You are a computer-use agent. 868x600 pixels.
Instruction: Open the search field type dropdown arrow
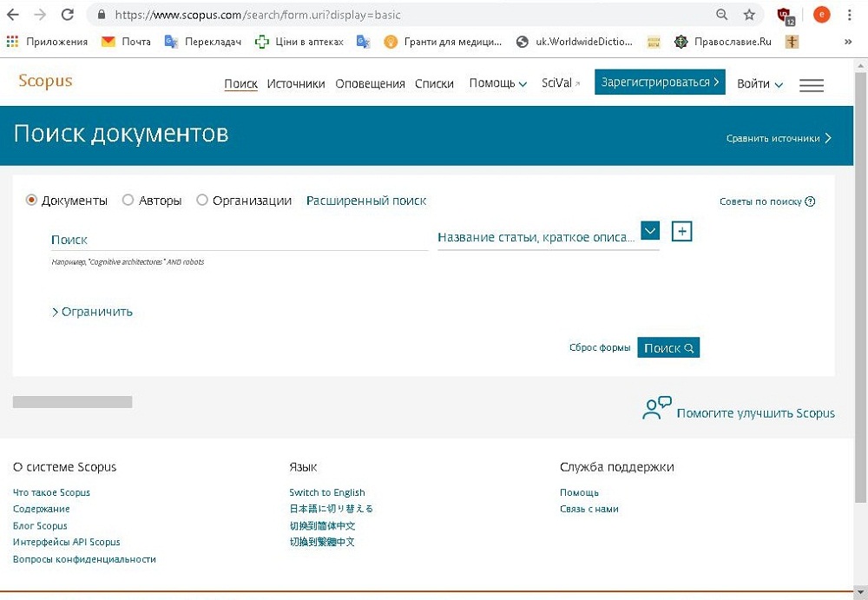click(x=650, y=230)
